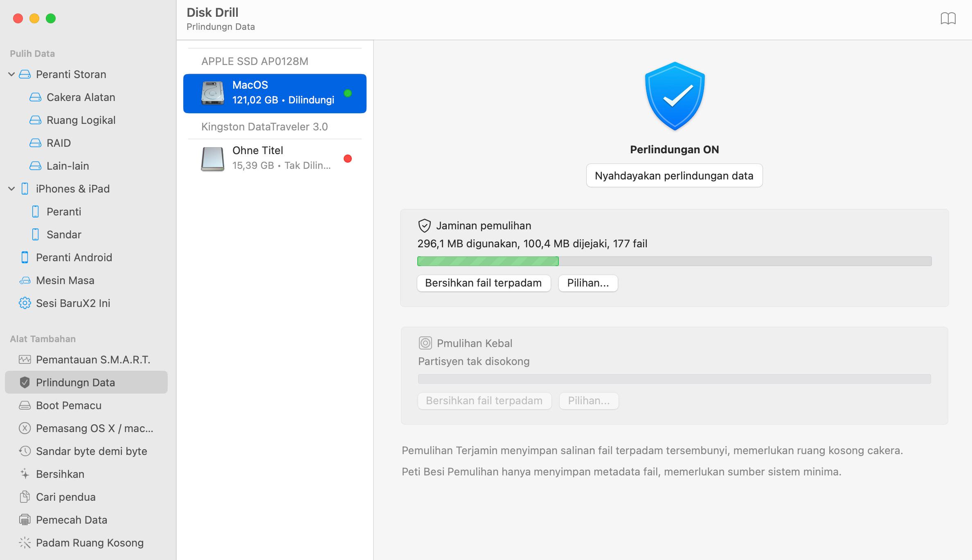Click Bersihkan fail terpadam button
The image size is (972, 560).
pyautogui.click(x=483, y=283)
